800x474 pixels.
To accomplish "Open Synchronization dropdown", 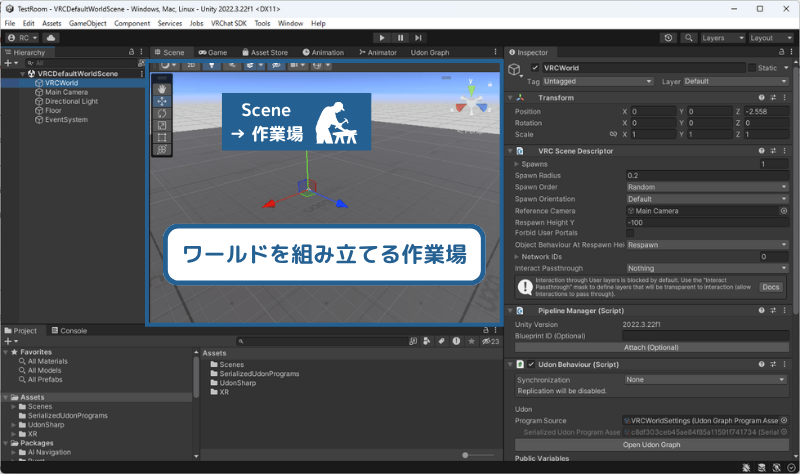I will coord(706,380).
